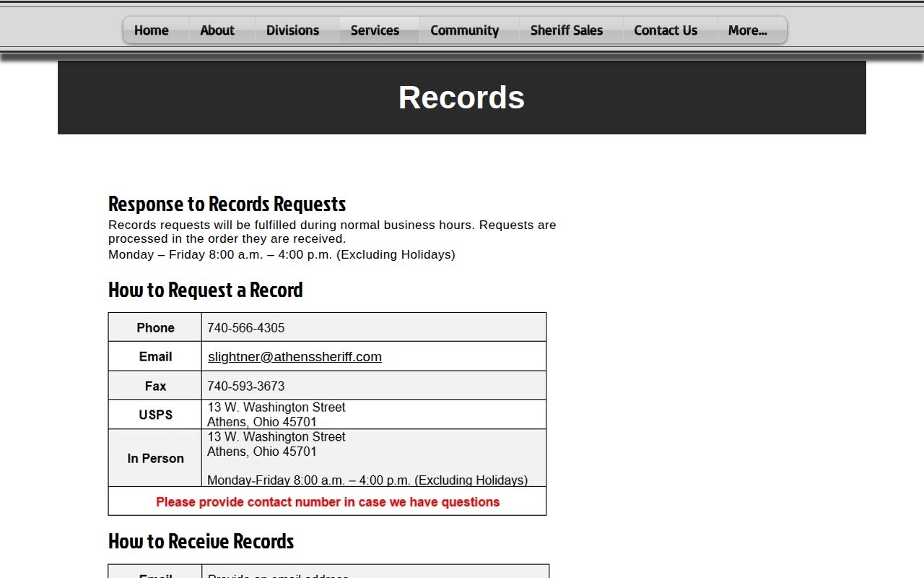Click the Email label cell in request table

[155, 356]
